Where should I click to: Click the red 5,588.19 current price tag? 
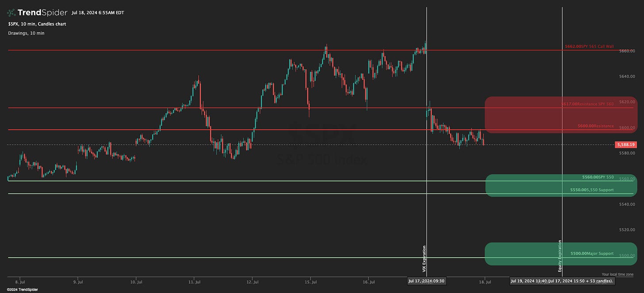coord(625,145)
